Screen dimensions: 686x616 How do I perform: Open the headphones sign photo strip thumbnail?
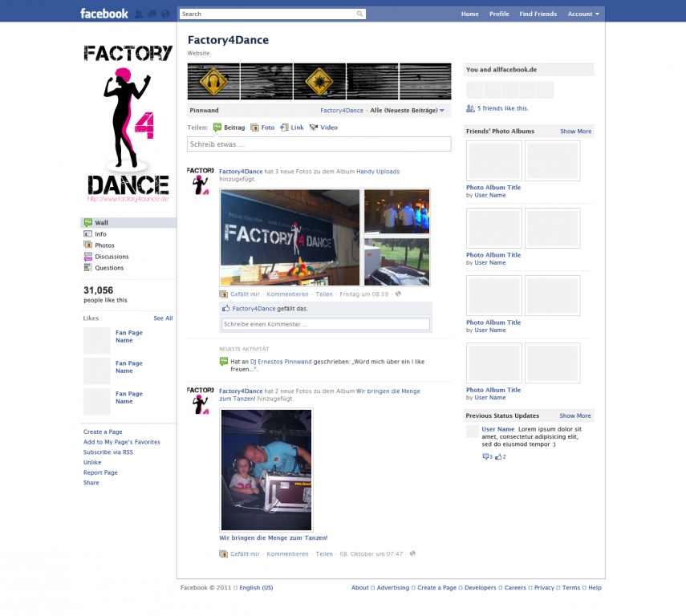[x=213, y=81]
